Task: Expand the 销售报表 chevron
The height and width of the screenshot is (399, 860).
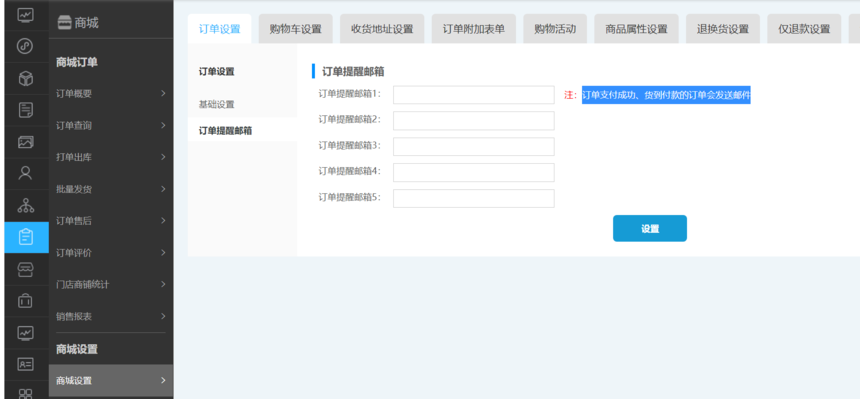Action: tap(163, 316)
